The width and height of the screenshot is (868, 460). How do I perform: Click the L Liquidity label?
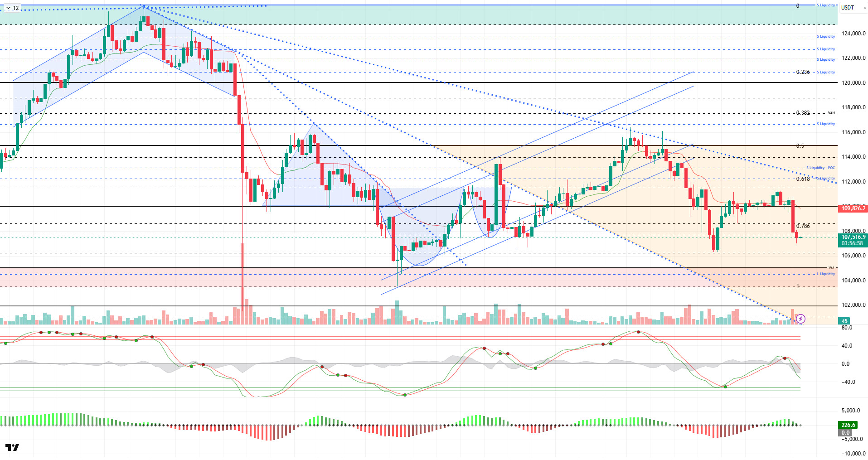(825, 274)
